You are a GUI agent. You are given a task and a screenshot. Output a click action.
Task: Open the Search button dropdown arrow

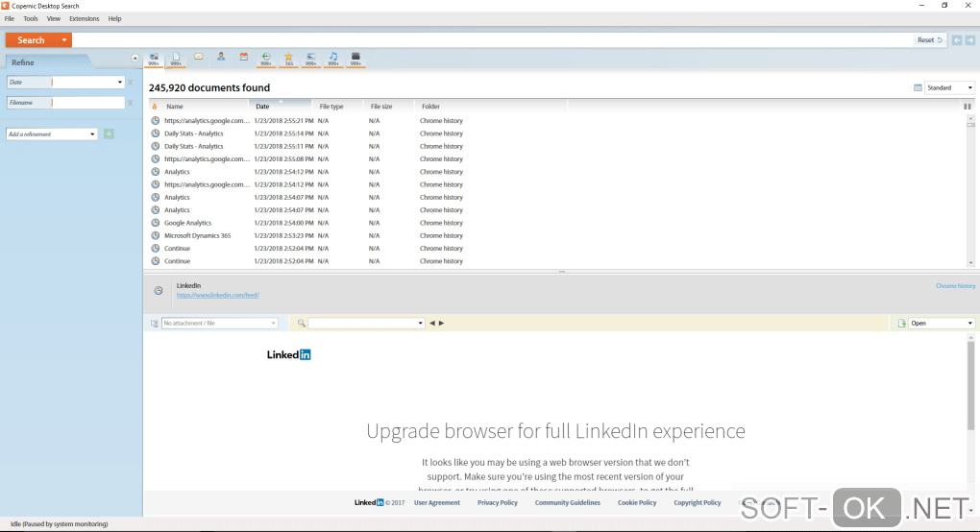[63, 40]
